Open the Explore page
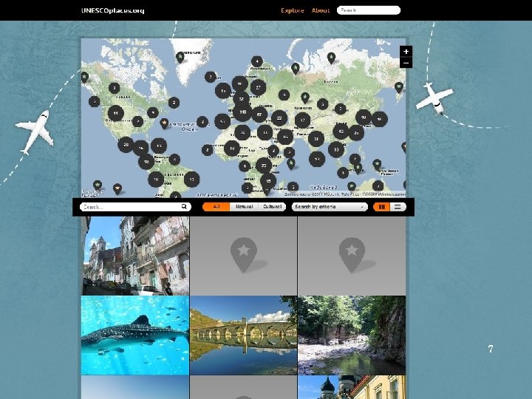This screenshot has width=532, height=399. click(x=293, y=10)
